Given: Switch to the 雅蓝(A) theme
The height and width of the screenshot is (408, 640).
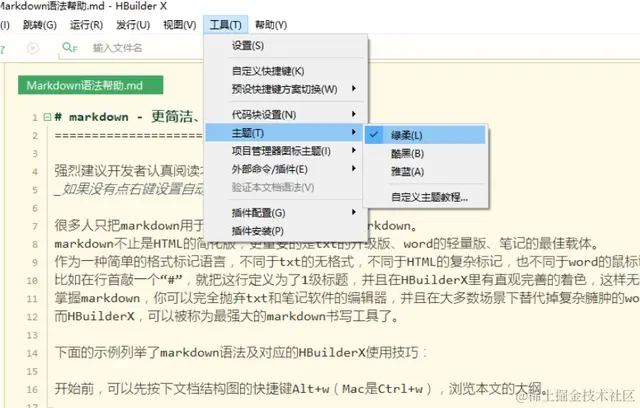Looking at the screenshot, I should point(425,171).
